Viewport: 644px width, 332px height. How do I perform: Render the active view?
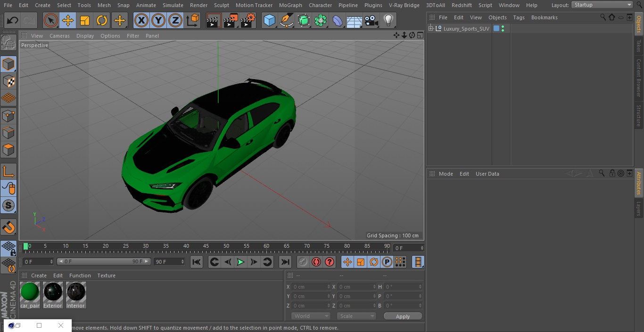(214, 21)
